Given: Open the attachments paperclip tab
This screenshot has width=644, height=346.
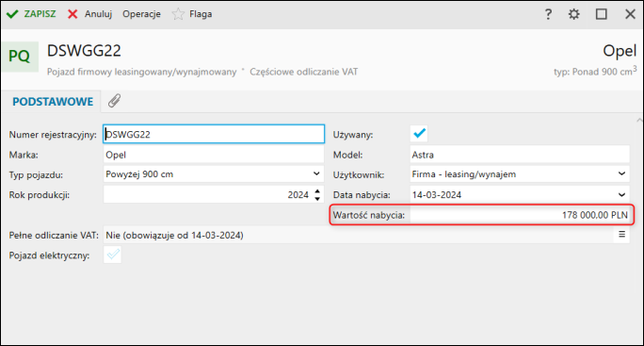Looking at the screenshot, I should point(114,101).
